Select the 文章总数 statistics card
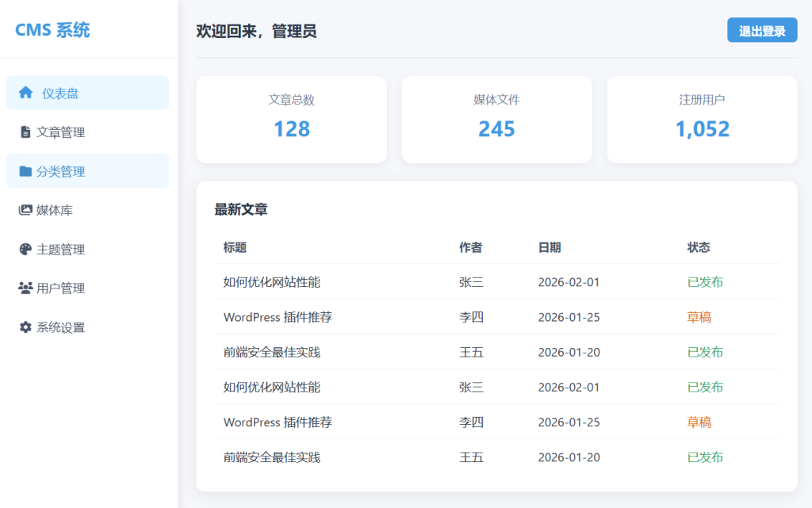The image size is (812, 508). tap(291, 119)
